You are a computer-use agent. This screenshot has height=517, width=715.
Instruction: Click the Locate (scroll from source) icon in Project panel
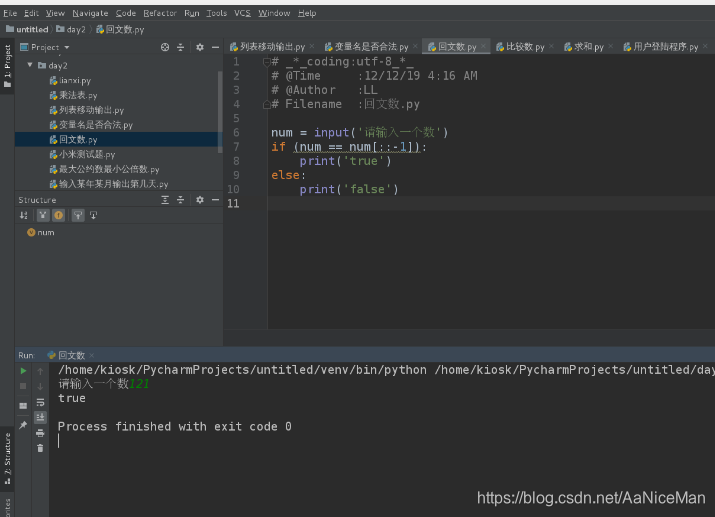[x=165, y=47]
